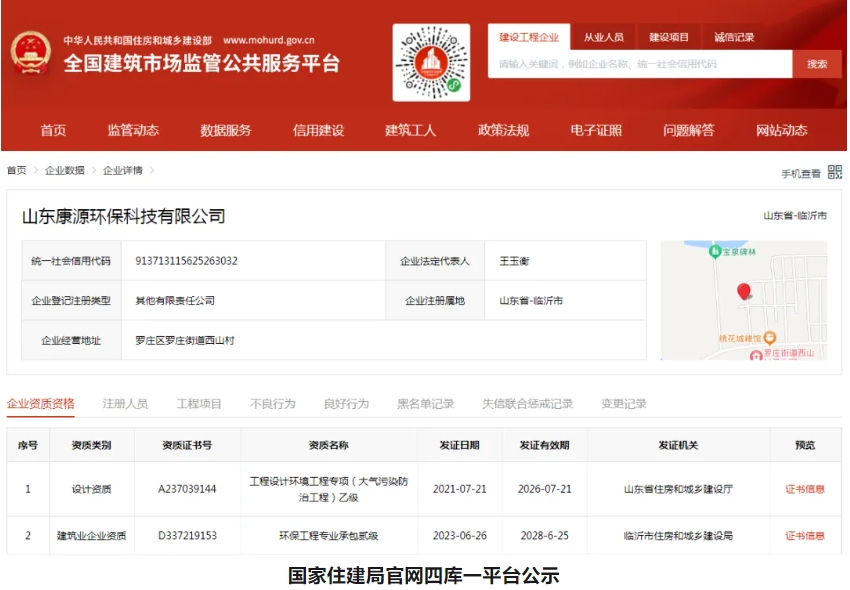Select the 建设项目 search tab
Image resolution: width=850 pixels, height=590 pixels.
[x=669, y=37]
